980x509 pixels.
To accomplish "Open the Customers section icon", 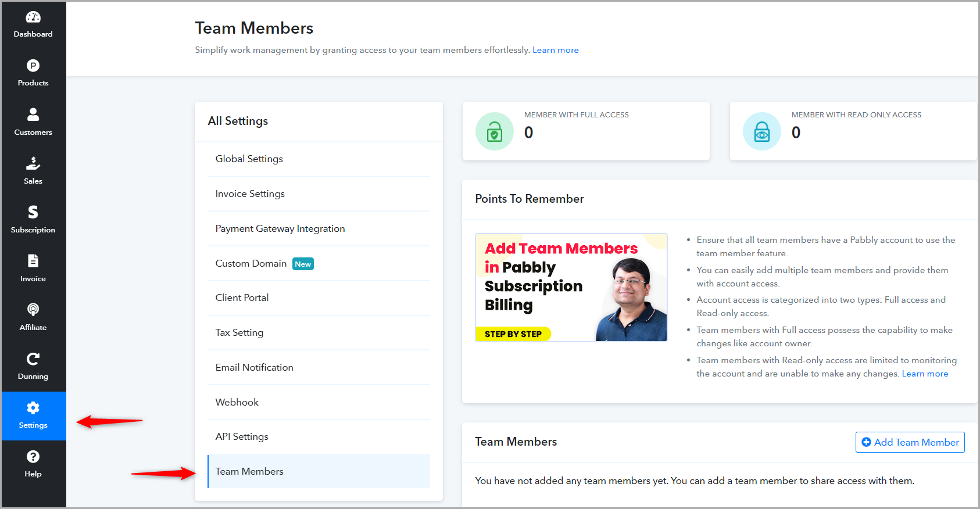I will pyautogui.click(x=33, y=114).
